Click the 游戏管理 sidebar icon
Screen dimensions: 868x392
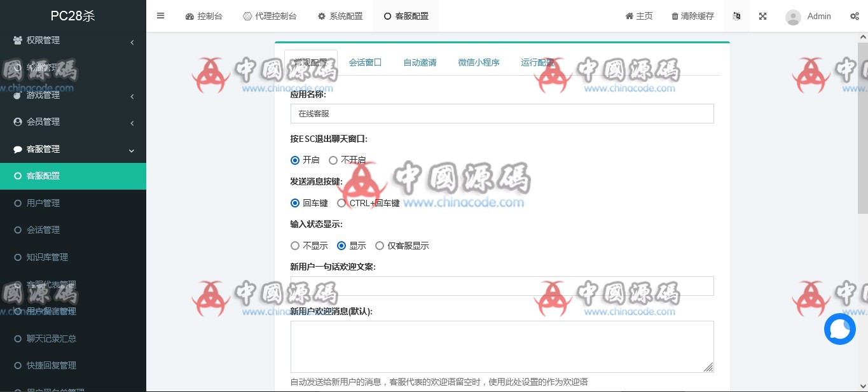(x=18, y=95)
